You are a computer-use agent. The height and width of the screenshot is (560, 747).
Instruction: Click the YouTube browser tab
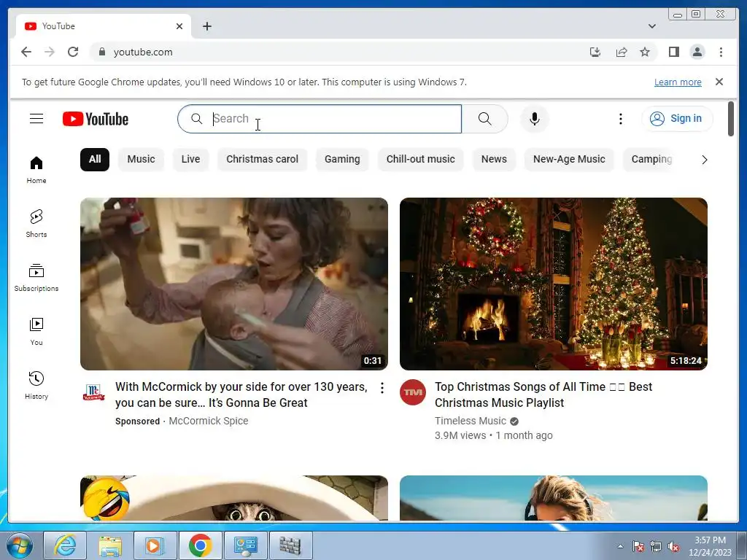(104, 26)
